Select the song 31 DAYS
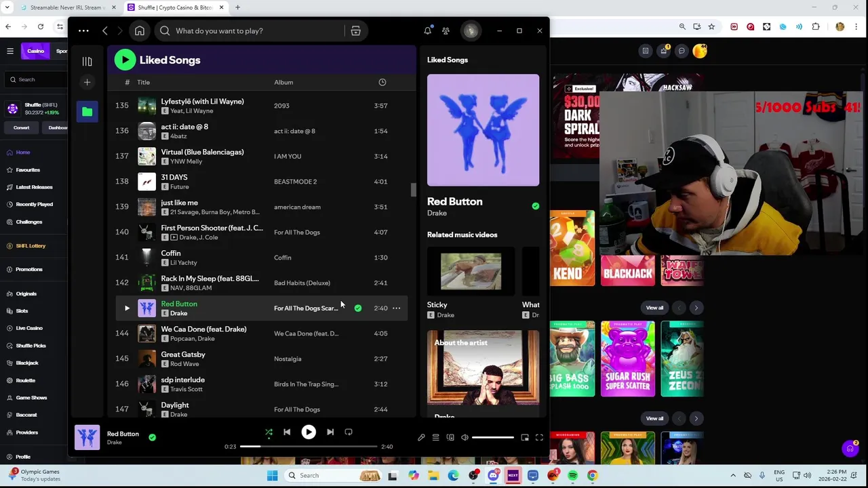This screenshot has width=868, height=488. 174,178
